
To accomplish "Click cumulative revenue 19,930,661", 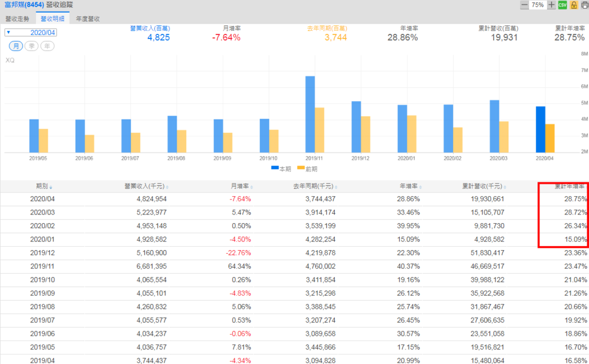I will [x=487, y=199].
